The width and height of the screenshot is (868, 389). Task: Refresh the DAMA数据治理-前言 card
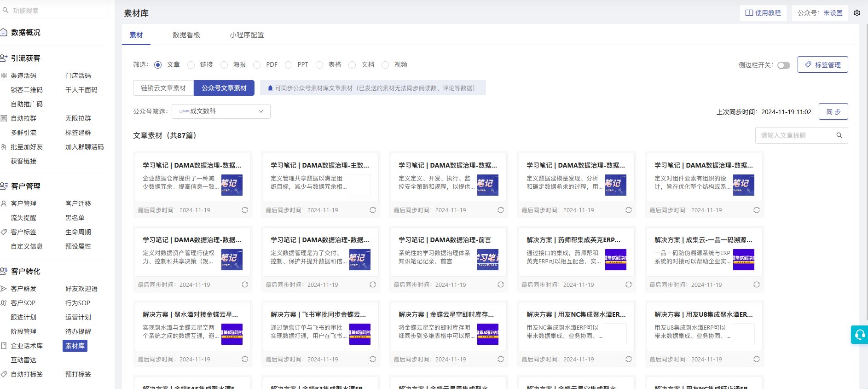pos(501,284)
